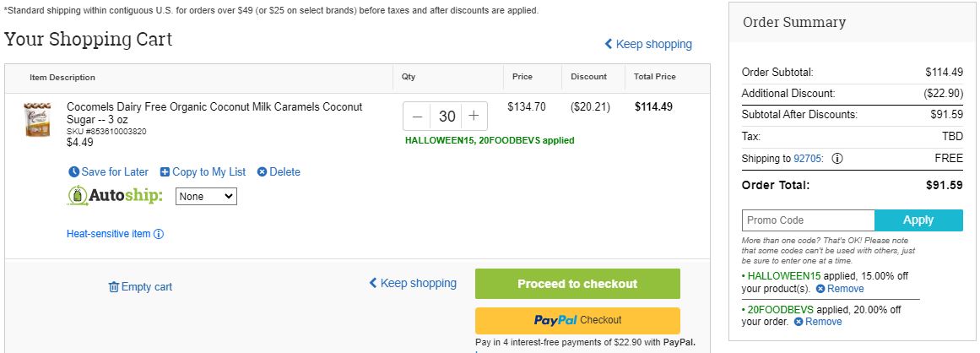The width and height of the screenshot is (980, 353).
Task: Remove the 20FOODBEVS promo code
Action: tap(817, 322)
